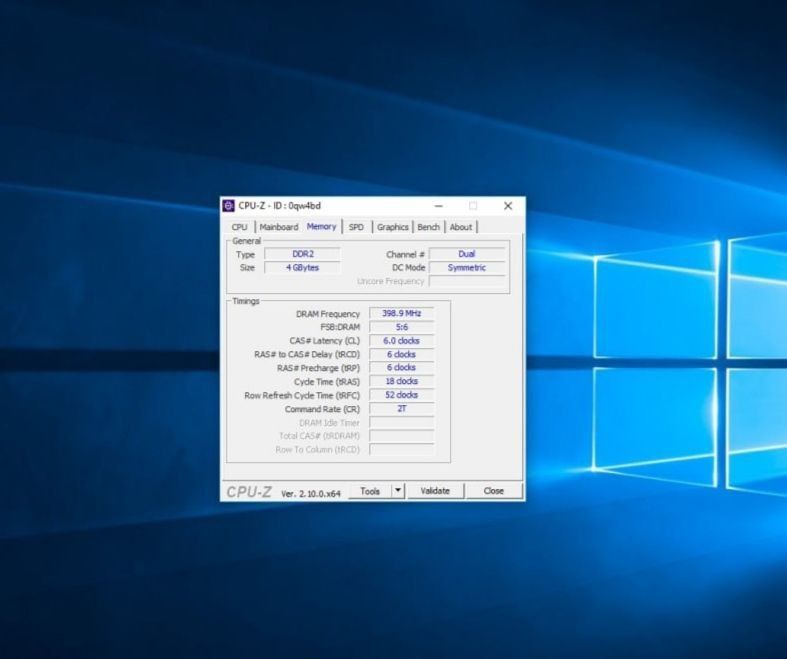Click the empty Row To Column field

coord(402,449)
